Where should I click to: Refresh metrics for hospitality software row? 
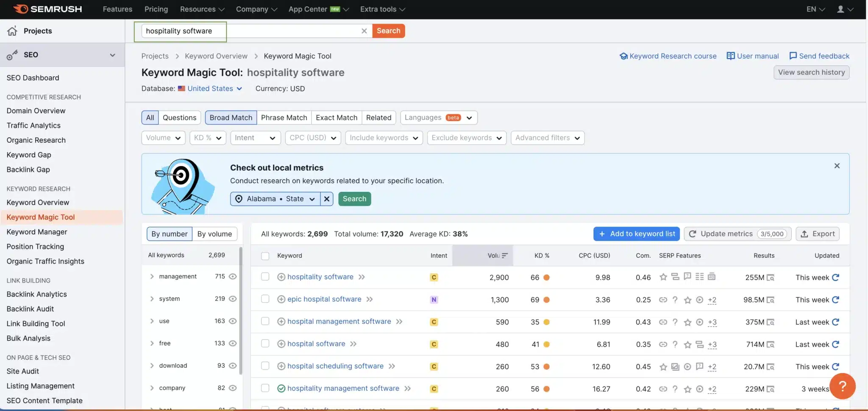point(835,277)
